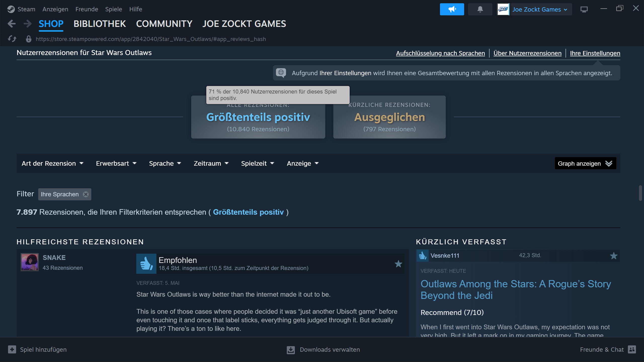Open the Sprache filter dropdown

click(165, 163)
